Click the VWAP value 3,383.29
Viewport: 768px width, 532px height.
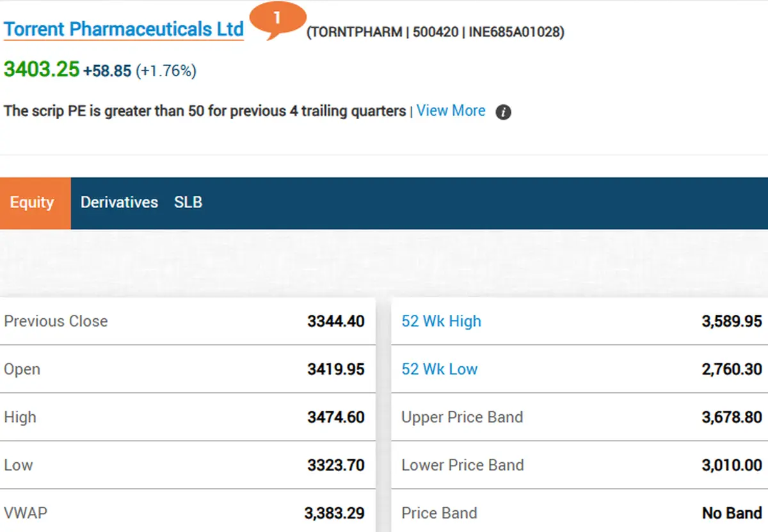click(334, 513)
